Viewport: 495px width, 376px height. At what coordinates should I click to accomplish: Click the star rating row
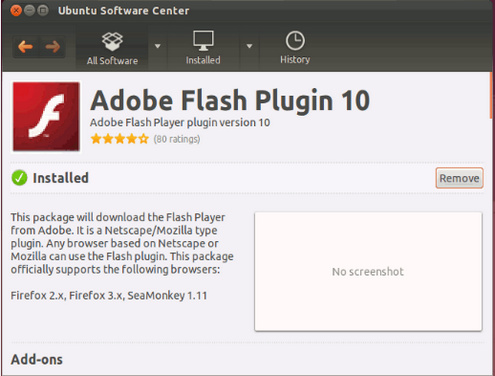tap(120, 139)
